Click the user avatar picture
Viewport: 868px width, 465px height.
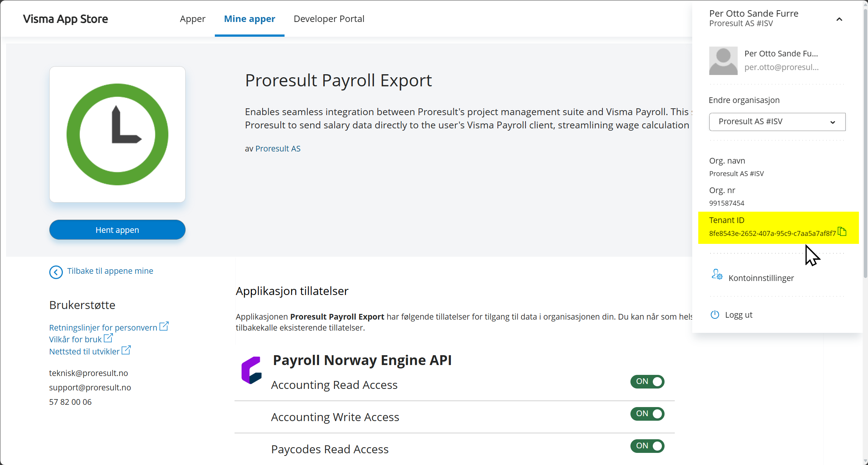723,61
